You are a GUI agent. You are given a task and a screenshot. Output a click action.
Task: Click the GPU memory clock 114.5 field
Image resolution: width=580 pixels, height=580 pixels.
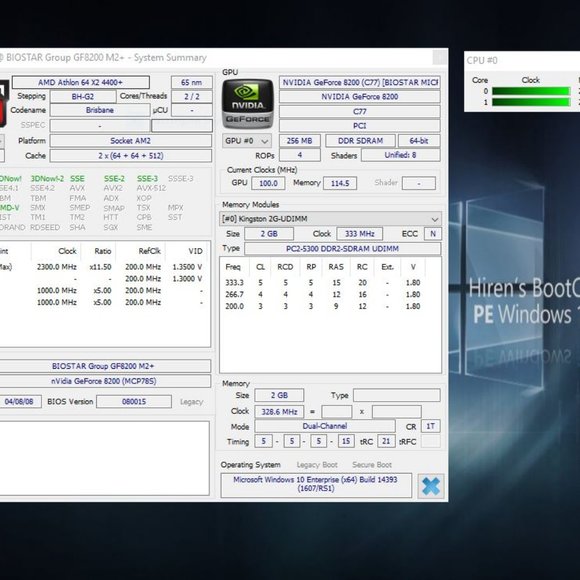[x=340, y=183]
